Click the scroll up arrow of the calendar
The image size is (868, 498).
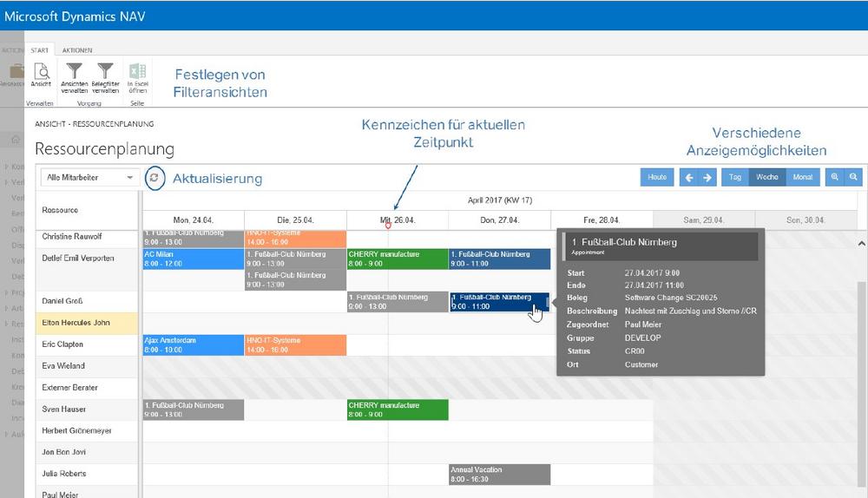[861, 244]
